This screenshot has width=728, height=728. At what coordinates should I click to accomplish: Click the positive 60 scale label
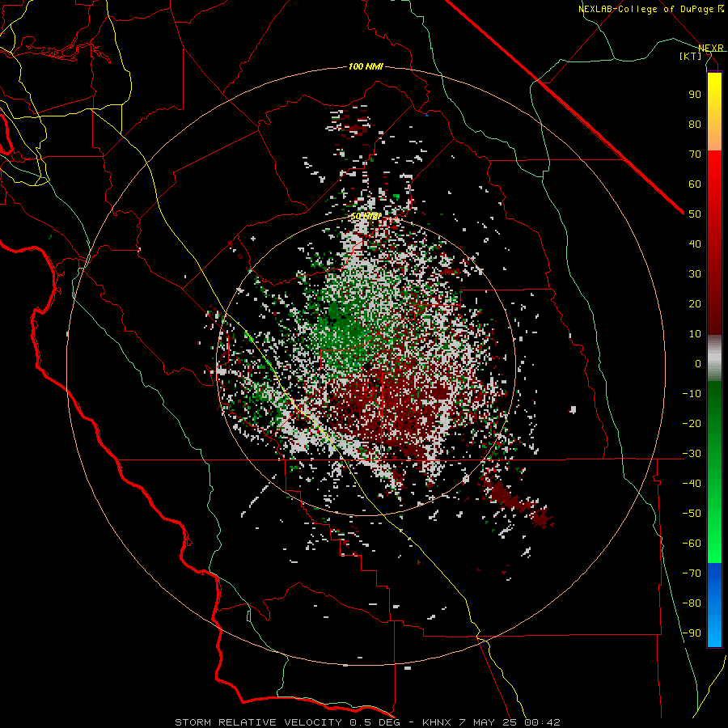click(x=695, y=184)
